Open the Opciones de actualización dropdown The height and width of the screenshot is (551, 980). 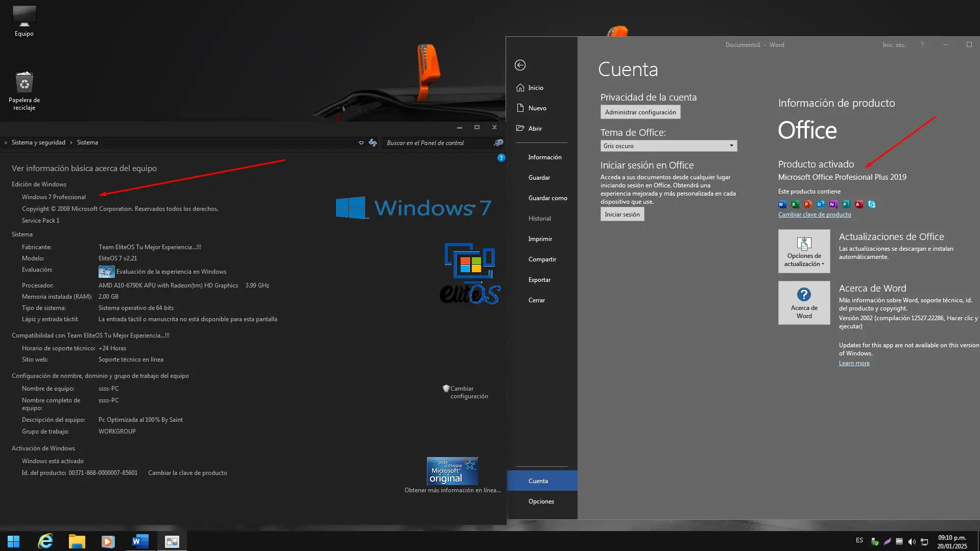coord(804,251)
